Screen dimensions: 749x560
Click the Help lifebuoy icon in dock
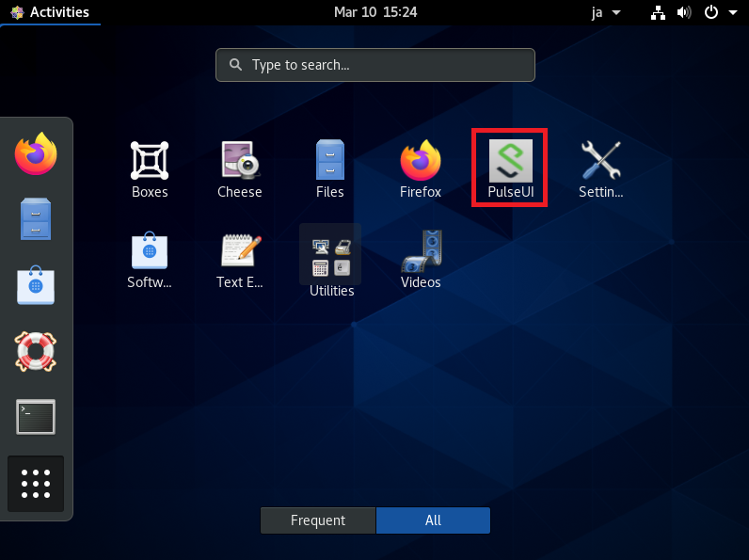(36, 351)
